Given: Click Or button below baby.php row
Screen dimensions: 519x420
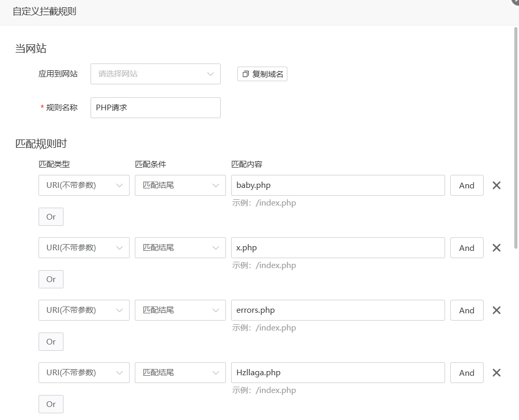Looking at the screenshot, I should pyautogui.click(x=51, y=217).
